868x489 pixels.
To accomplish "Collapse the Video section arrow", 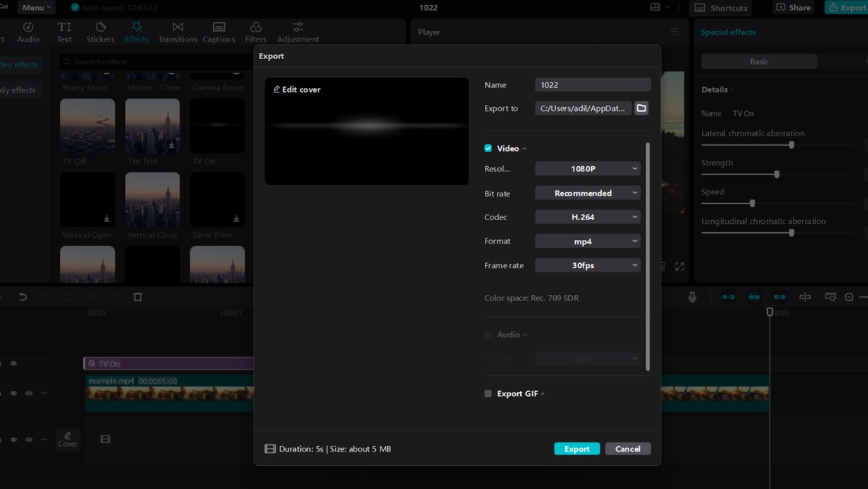I will 525,149.
